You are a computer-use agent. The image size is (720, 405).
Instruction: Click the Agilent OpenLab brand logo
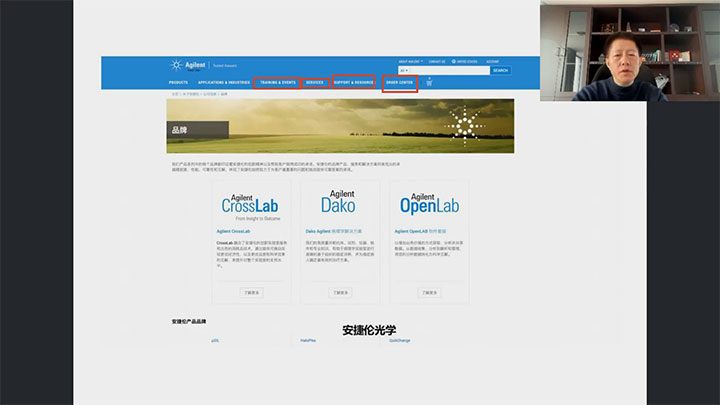coord(429,205)
